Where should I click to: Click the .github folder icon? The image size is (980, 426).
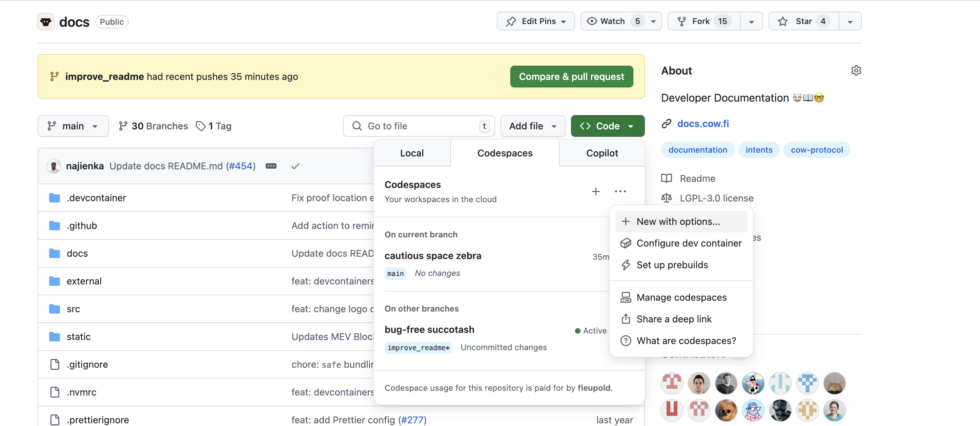[55, 226]
